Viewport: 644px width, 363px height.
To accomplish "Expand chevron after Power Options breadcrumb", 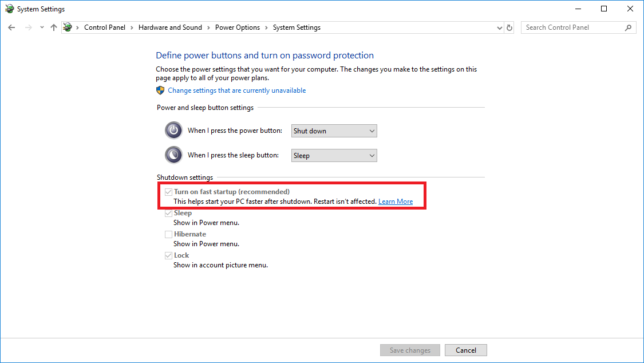I will coord(267,27).
